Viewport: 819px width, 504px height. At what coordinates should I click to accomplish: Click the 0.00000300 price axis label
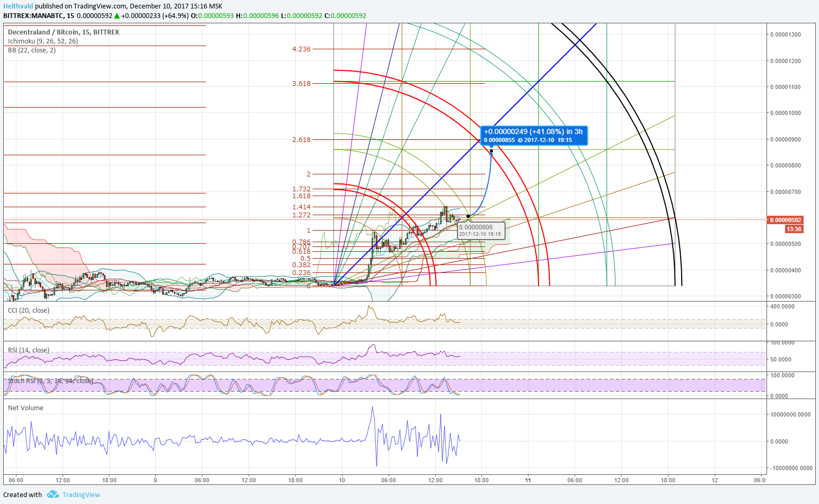pyautogui.click(x=786, y=296)
